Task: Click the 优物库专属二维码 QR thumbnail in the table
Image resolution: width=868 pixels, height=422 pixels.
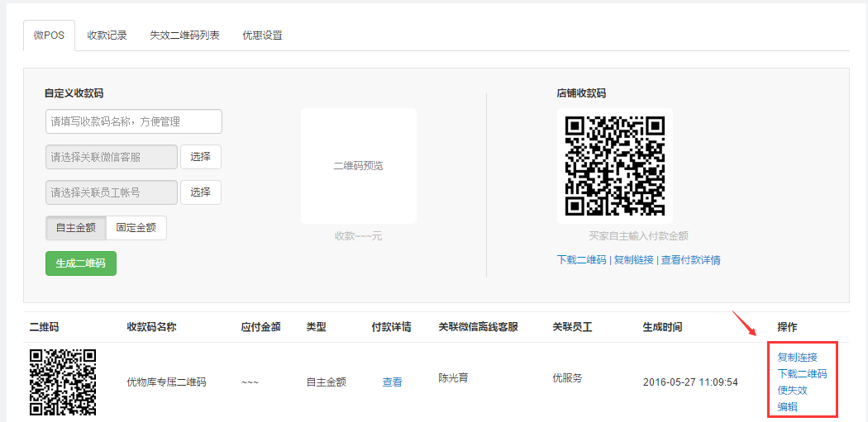Action: point(63,382)
